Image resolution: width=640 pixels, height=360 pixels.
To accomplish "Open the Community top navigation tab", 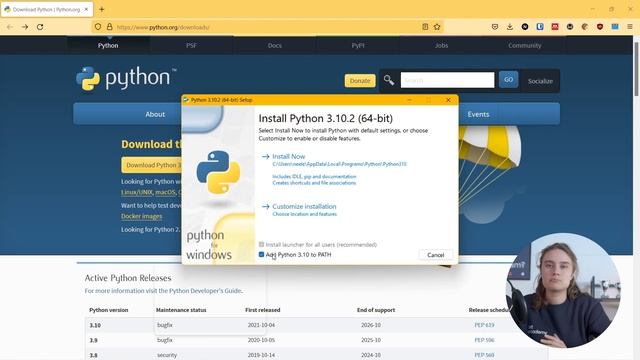I will coord(524,45).
